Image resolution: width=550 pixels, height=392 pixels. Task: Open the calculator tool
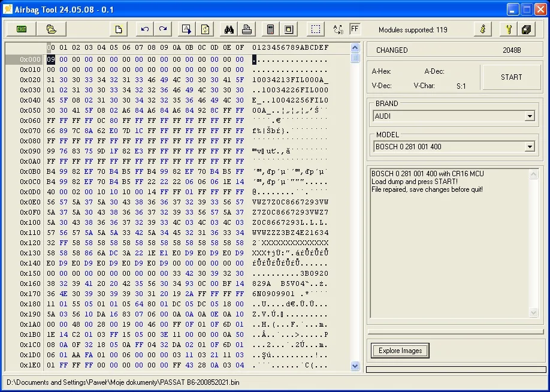pos(271,29)
